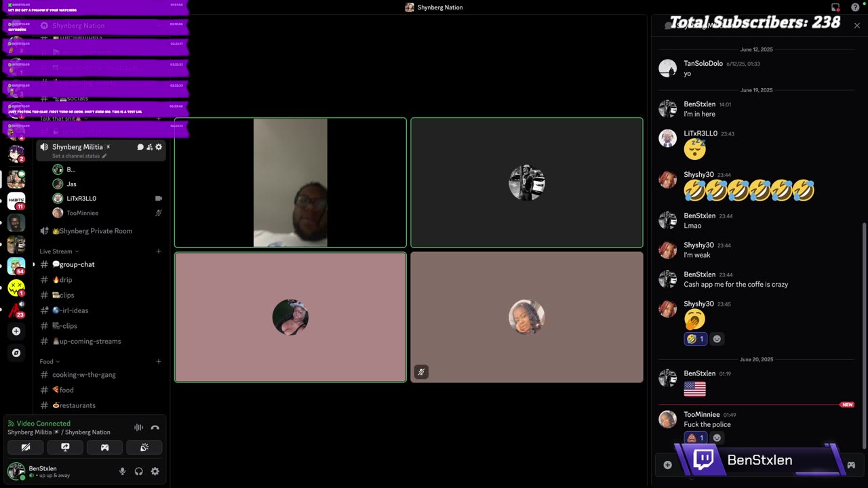The width and height of the screenshot is (868, 488).
Task: Open chat icon on Shynberg Militia channel
Action: (x=140, y=147)
